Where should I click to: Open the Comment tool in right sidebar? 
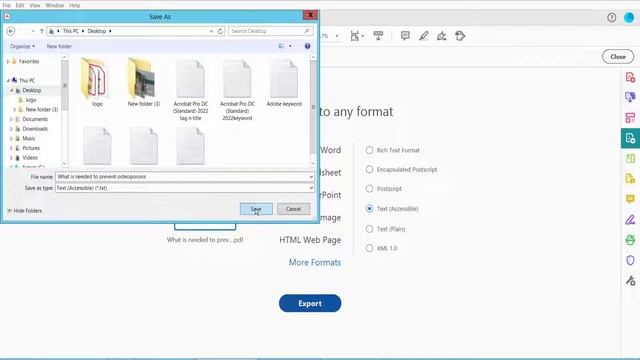pyautogui.click(x=630, y=199)
